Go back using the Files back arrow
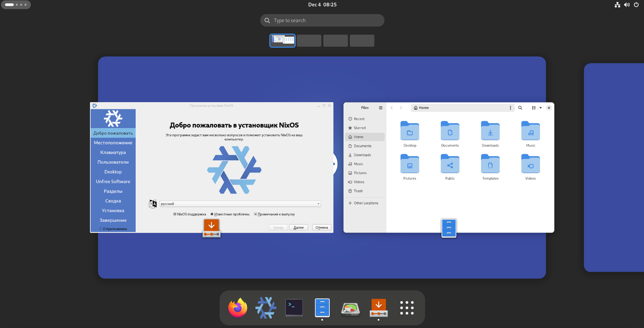Screen dimensions: 644x328 [x=392, y=108]
